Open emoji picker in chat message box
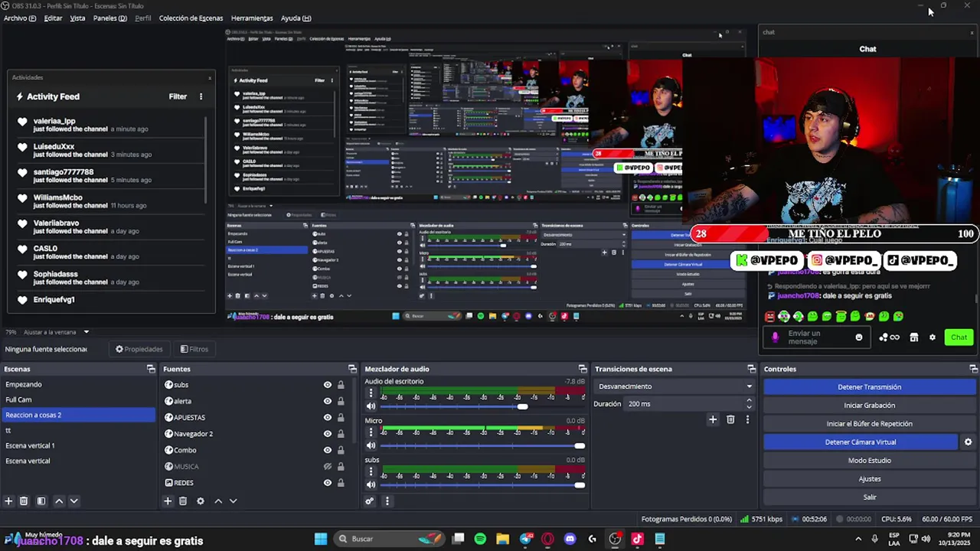This screenshot has height=551, width=980. 859,337
